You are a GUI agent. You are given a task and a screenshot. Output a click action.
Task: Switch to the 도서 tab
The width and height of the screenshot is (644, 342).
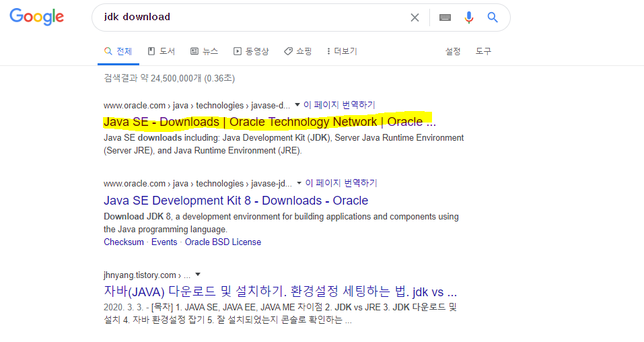(x=162, y=51)
